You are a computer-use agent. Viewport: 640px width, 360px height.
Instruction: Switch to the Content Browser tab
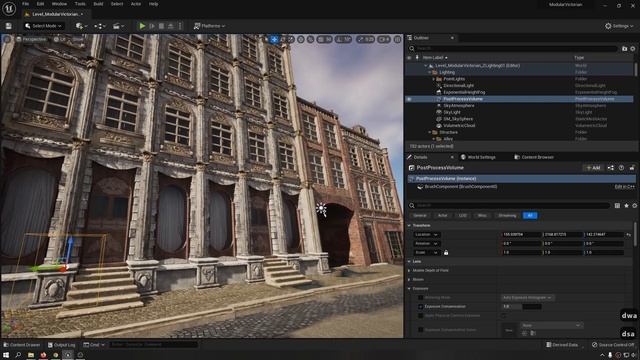pos(534,157)
